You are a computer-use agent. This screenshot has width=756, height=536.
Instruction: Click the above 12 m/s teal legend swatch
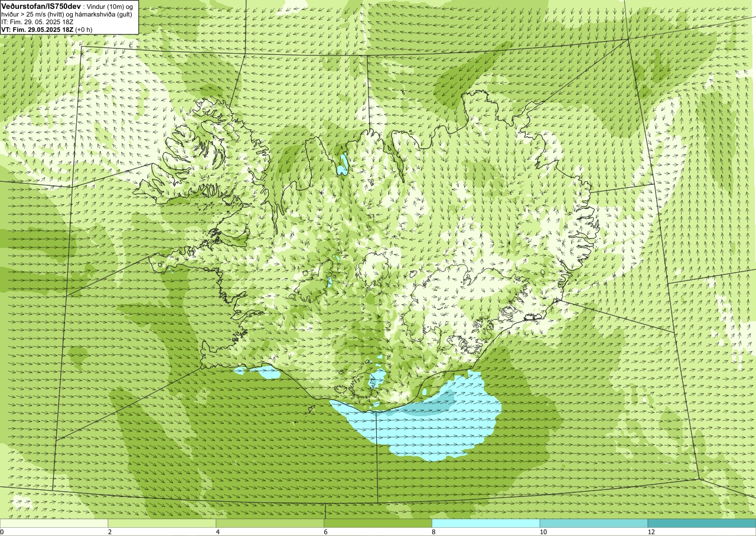pos(702,523)
